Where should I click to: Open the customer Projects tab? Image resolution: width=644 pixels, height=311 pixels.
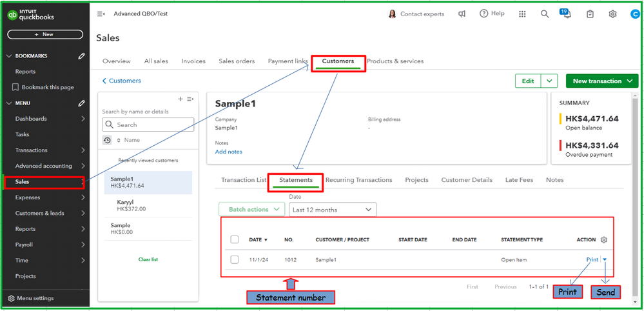point(416,180)
